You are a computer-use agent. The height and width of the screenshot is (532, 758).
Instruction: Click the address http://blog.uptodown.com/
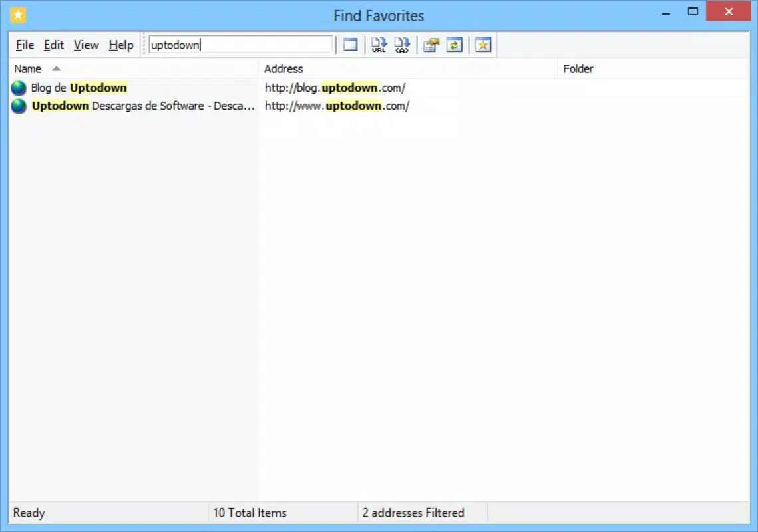335,88
